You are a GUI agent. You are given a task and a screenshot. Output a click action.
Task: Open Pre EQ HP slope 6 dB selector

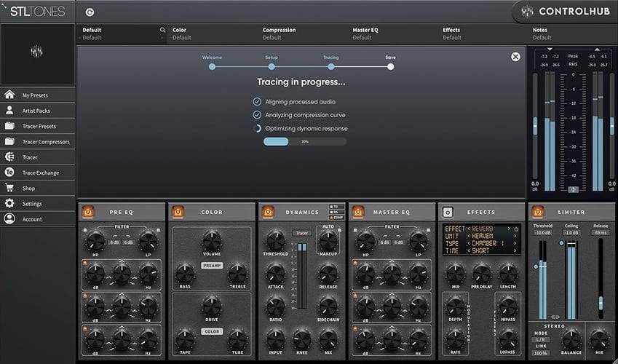(x=114, y=242)
